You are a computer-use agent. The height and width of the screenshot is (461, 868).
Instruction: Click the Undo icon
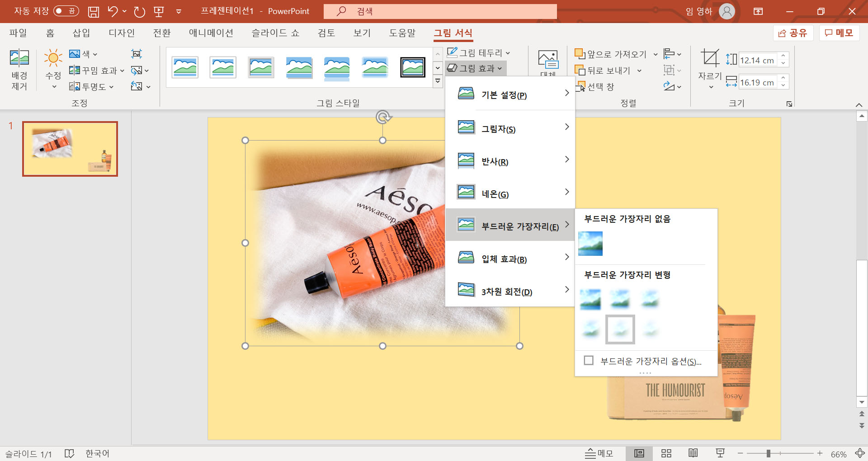click(113, 11)
